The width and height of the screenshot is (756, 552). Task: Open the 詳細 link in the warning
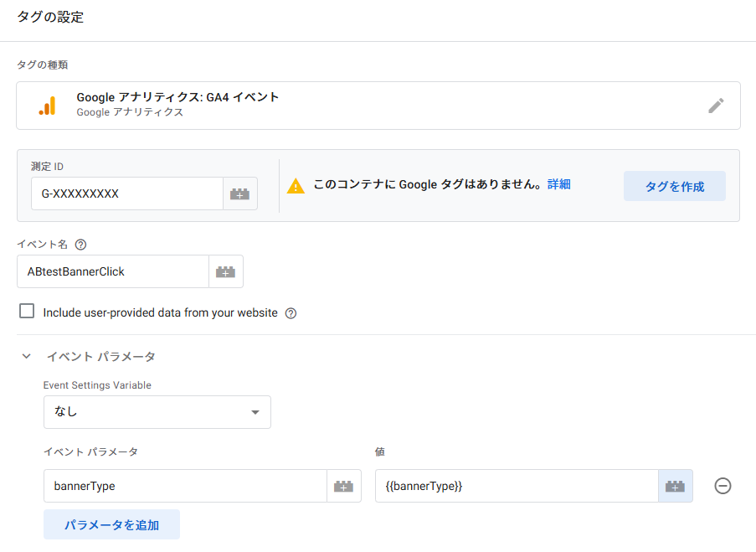click(x=558, y=184)
